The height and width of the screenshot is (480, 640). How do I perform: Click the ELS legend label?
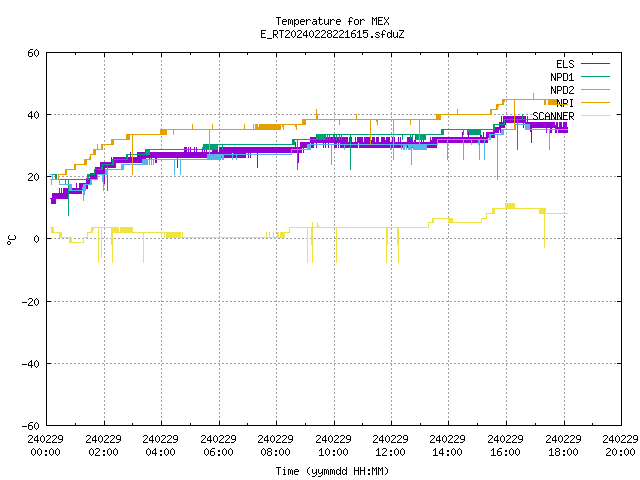tap(565, 64)
